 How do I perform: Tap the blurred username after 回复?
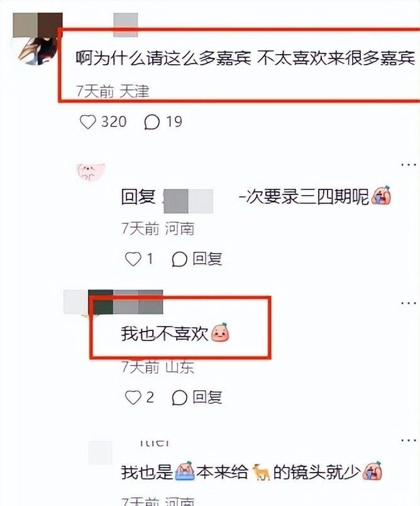[188, 201]
